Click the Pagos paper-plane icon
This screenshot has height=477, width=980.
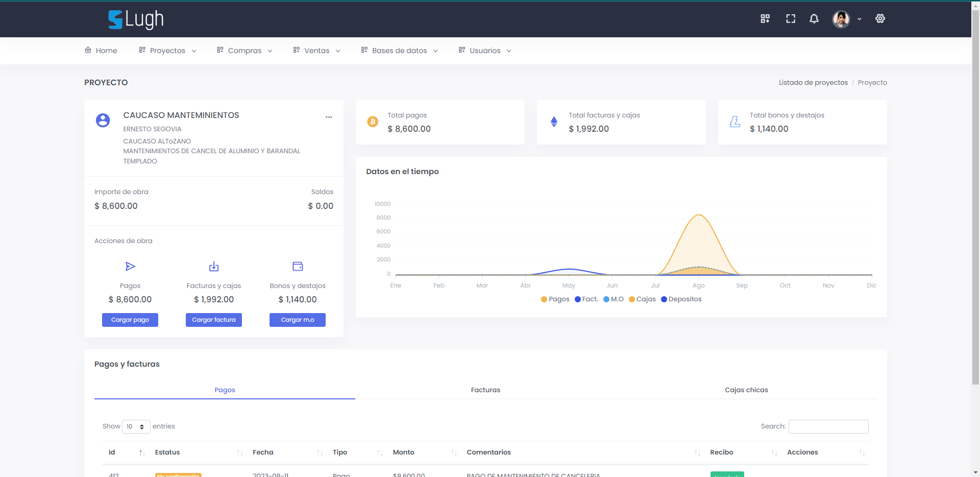click(130, 267)
